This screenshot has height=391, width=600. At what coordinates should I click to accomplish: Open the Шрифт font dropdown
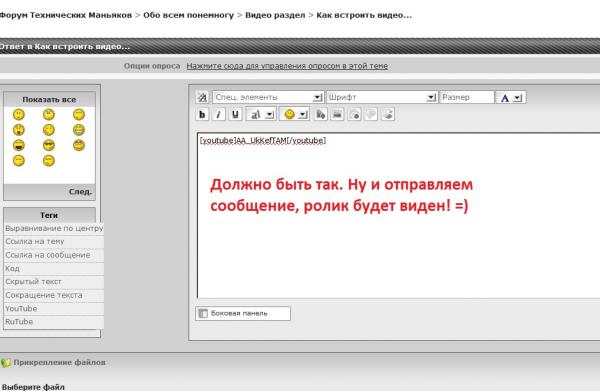coord(382,97)
